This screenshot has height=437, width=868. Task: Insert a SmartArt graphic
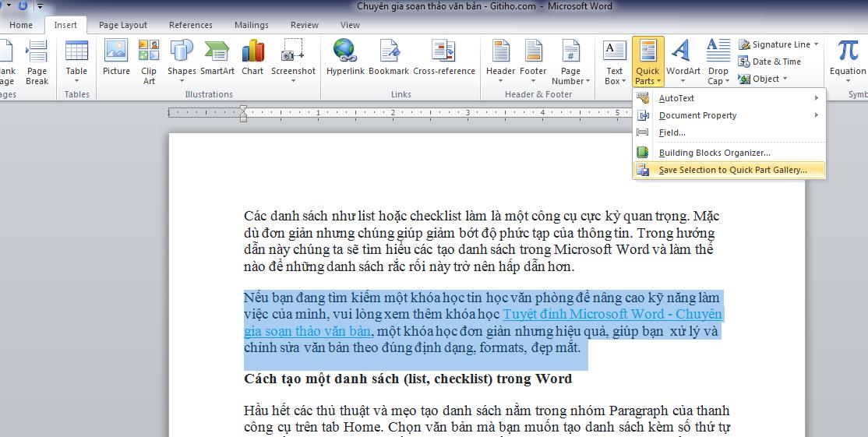[217, 58]
